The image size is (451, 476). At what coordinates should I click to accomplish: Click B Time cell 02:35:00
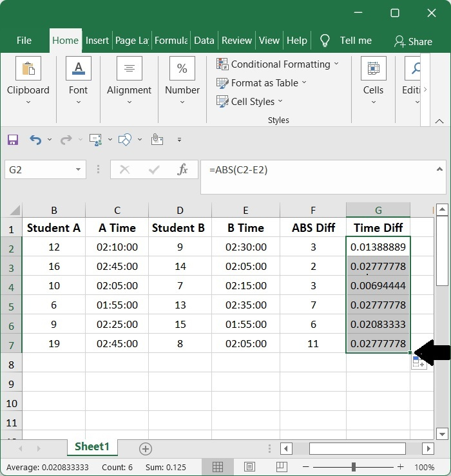coord(245,305)
